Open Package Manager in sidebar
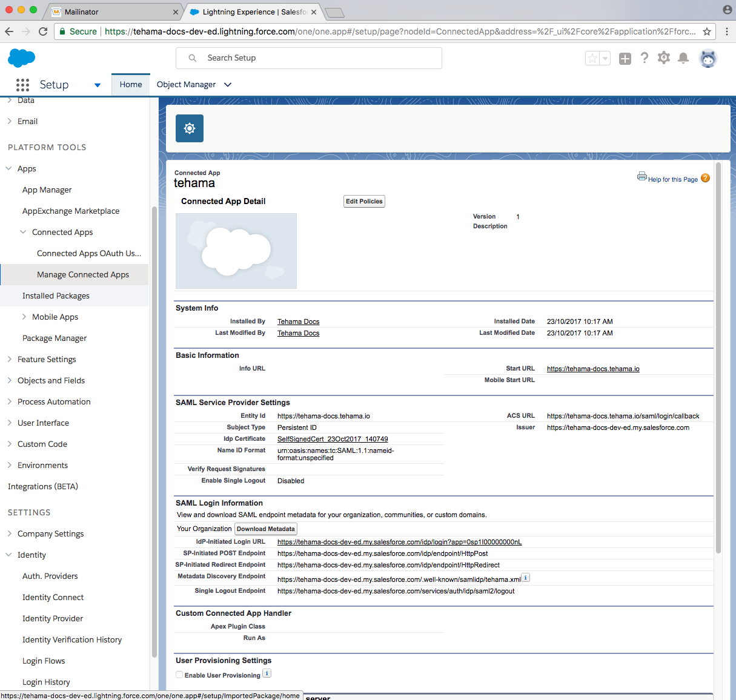Image resolution: width=736 pixels, height=700 pixels. point(55,338)
